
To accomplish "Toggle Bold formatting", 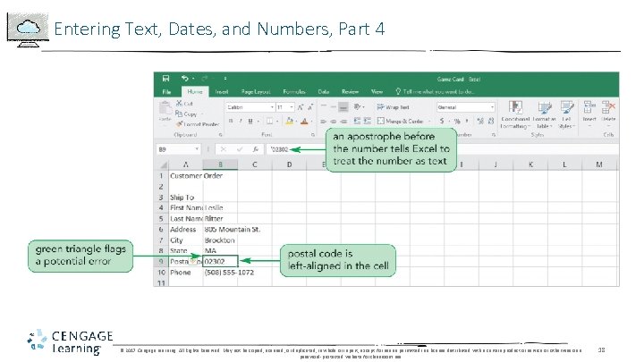I will 231,121.
